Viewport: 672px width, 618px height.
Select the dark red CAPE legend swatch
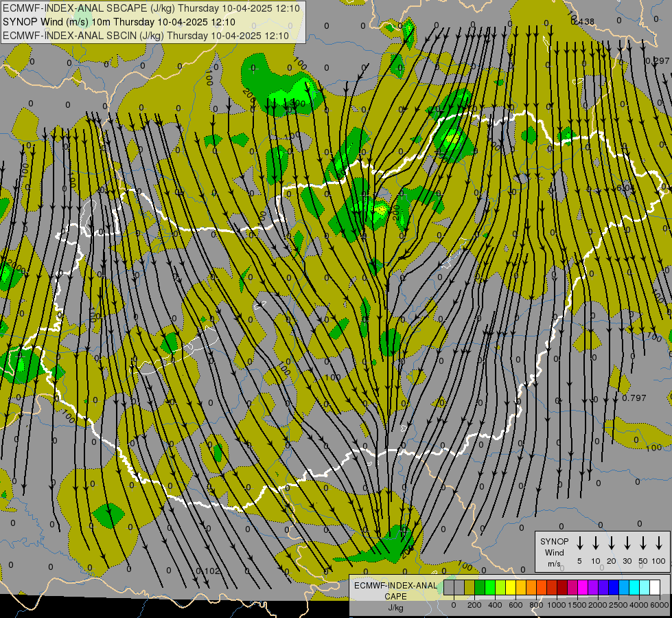pyautogui.click(x=562, y=587)
